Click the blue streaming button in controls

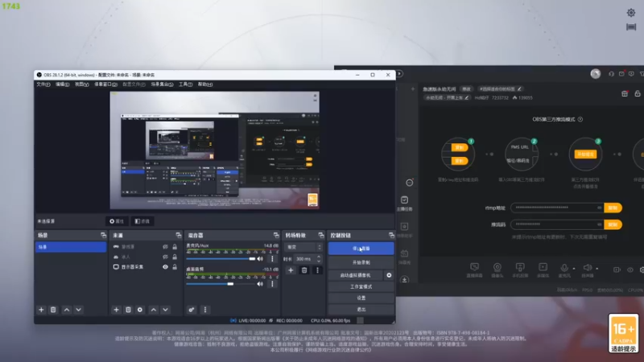(x=361, y=249)
